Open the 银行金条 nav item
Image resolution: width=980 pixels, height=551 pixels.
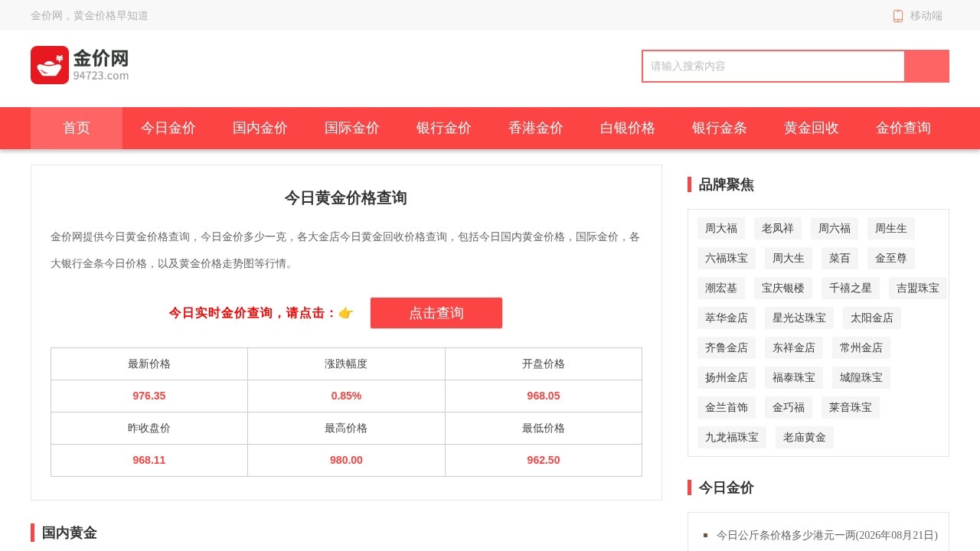(x=720, y=128)
